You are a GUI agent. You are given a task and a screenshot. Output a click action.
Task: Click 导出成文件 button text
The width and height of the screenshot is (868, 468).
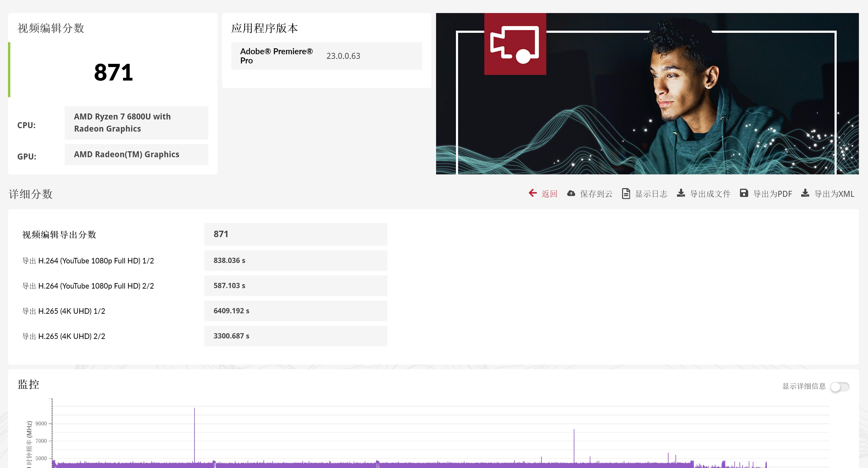coord(710,194)
